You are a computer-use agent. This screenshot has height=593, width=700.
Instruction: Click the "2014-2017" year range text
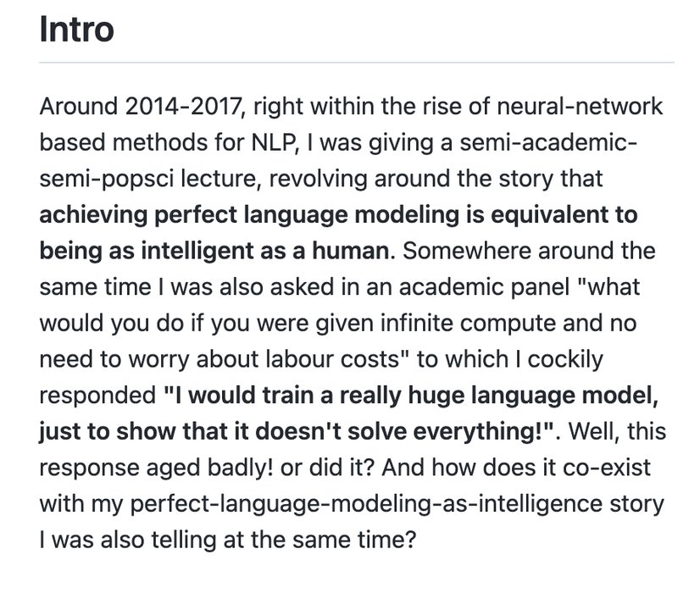click(185, 106)
